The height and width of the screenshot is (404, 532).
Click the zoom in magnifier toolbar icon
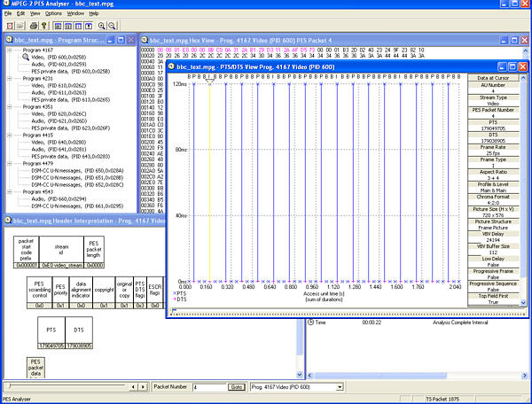[101, 26]
